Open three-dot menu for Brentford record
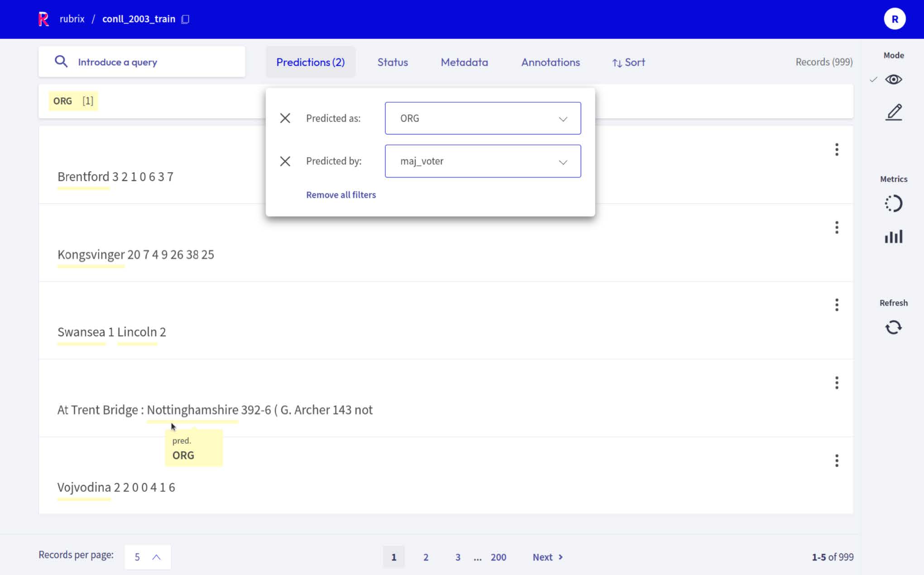Screen dimensions: 924x575 tap(836, 149)
